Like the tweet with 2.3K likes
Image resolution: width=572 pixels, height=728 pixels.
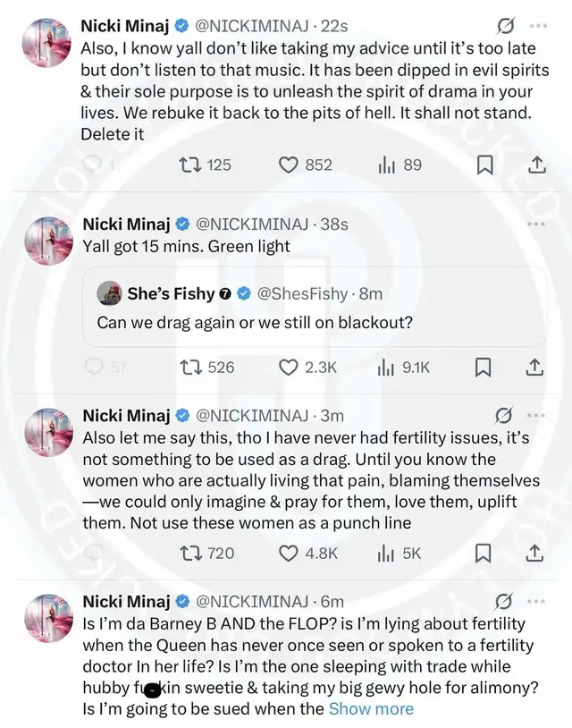tap(289, 367)
